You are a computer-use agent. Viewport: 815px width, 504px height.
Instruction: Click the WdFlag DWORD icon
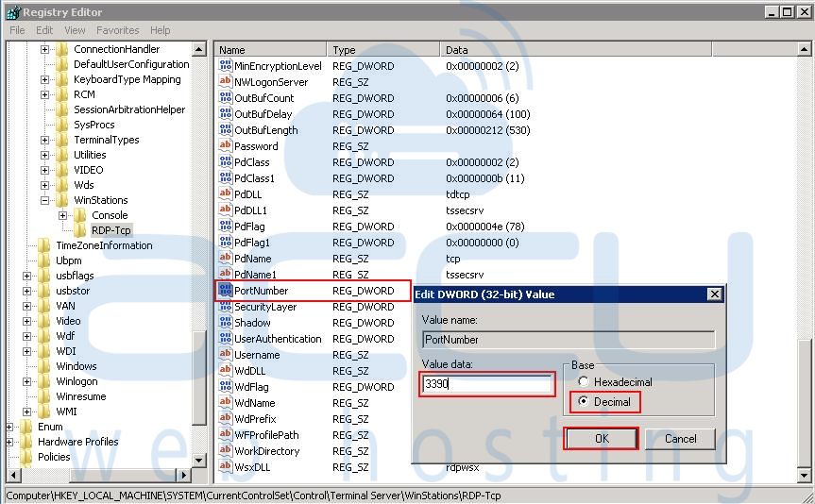225,387
